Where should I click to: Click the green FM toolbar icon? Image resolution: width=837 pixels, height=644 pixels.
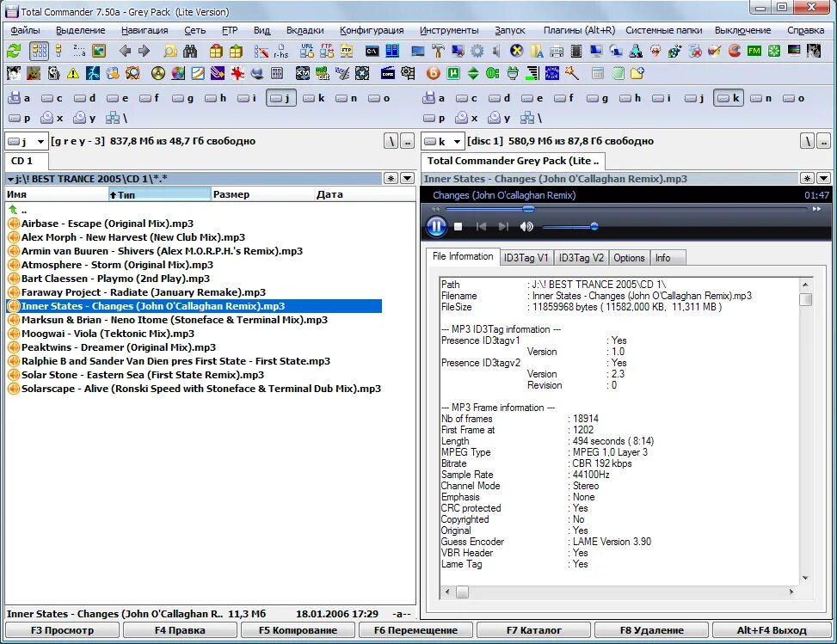pyautogui.click(x=754, y=52)
